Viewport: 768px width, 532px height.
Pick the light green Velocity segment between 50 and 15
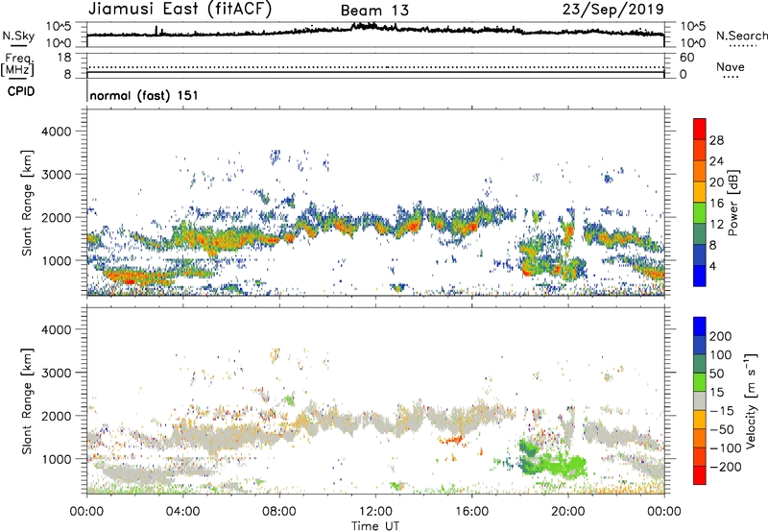pyautogui.click(x=700, y=382)
